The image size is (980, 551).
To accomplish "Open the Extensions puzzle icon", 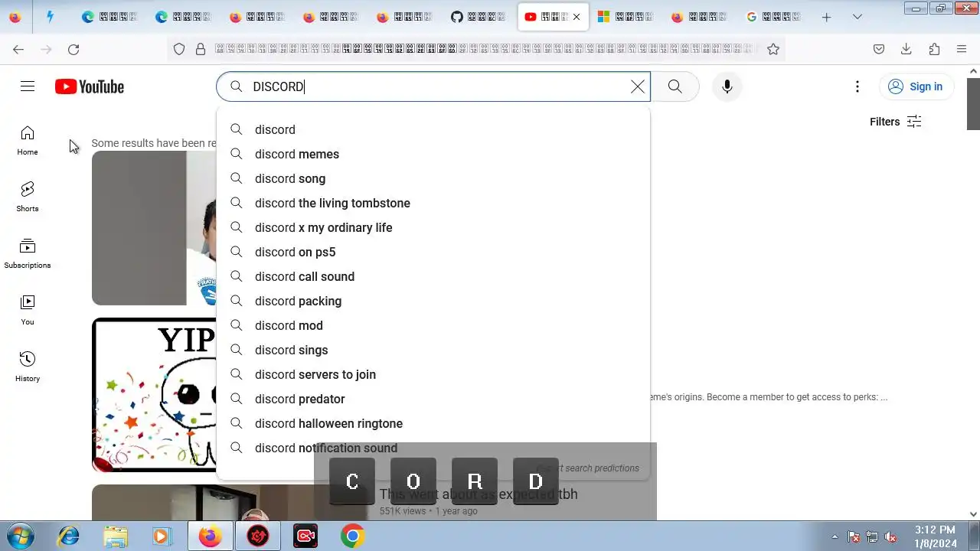I will pos(934,49).
